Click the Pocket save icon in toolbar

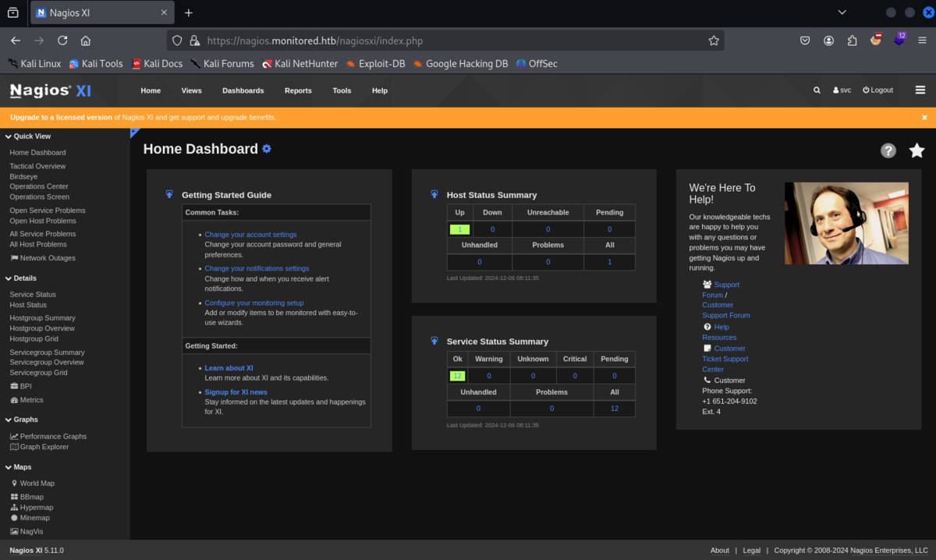pyautogui.click(x=805, y=41)
